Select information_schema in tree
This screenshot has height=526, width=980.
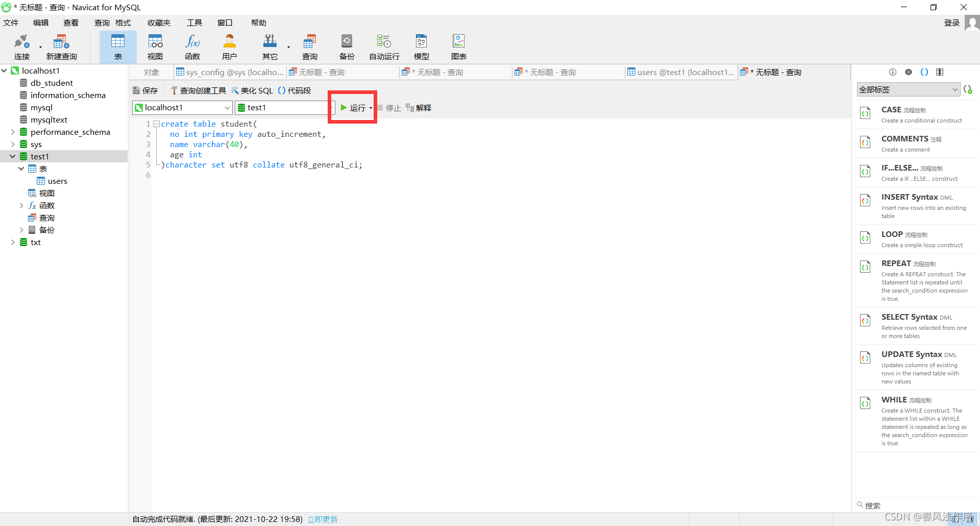pos(68,95)
